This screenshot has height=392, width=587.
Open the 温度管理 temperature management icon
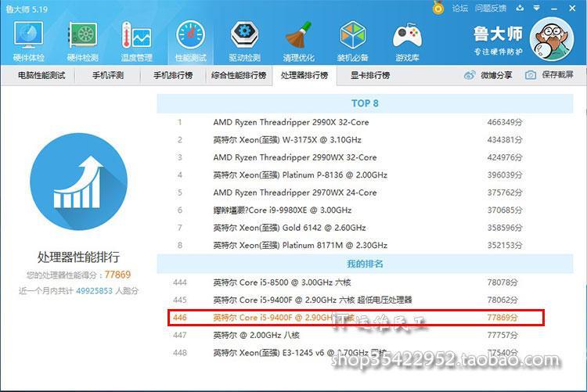pos(136,39)
